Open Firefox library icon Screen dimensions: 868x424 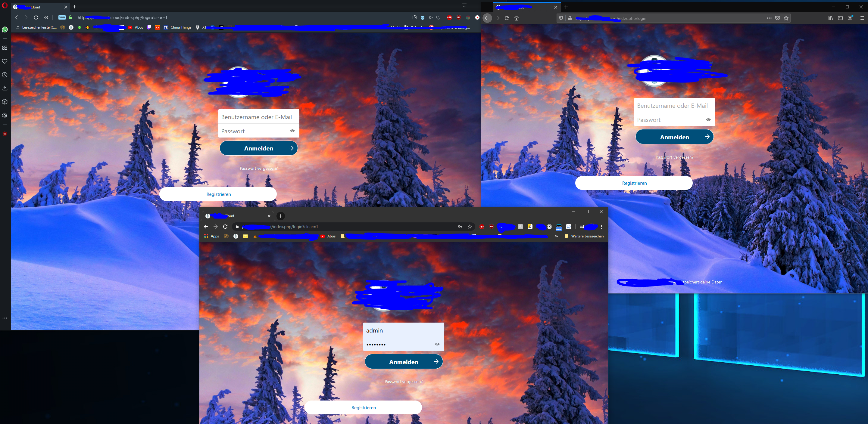pos(831,18)
